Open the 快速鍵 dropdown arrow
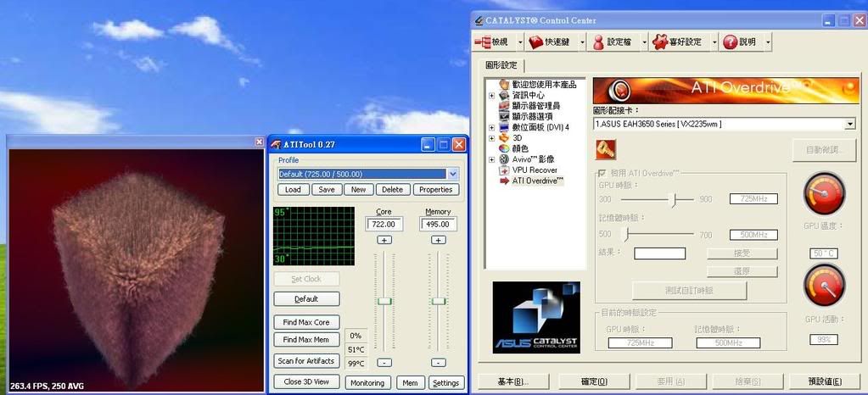 coord(581,42)
